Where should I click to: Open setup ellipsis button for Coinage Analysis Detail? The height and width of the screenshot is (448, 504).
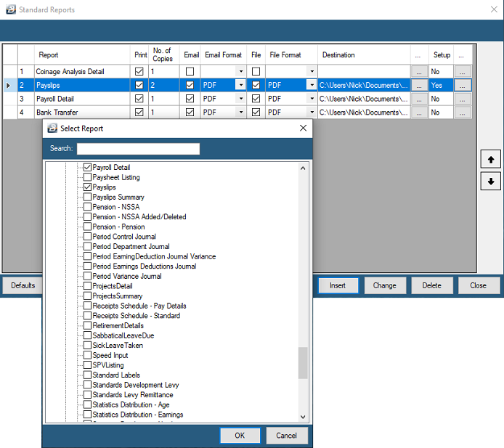pyautogui.click(x=462, y=71)
